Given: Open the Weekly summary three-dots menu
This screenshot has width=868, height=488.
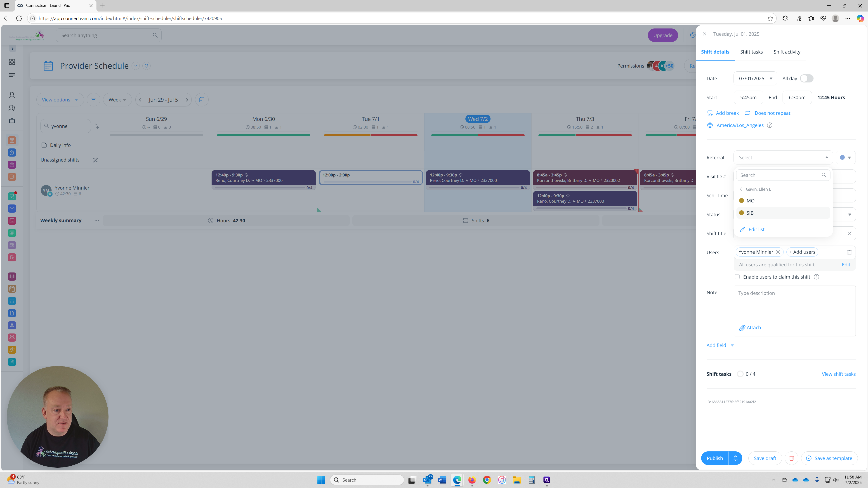Looking at the screenshot, I should pos(97,221).
